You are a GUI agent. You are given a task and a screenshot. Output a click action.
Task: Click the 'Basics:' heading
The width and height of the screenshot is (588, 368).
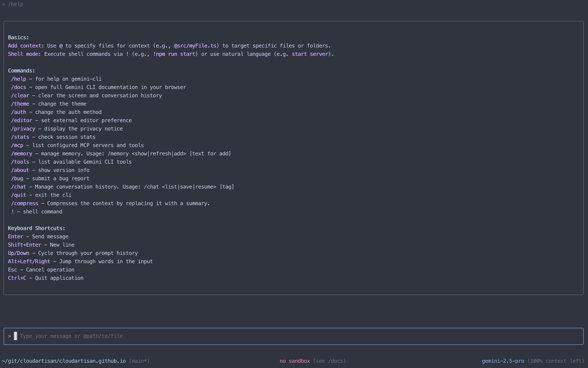[x=18, y=37]
